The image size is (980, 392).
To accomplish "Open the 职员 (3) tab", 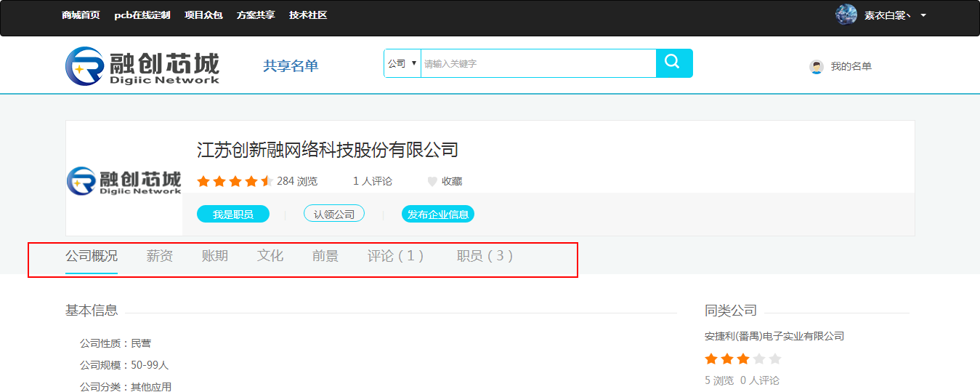I will point(485,256).
